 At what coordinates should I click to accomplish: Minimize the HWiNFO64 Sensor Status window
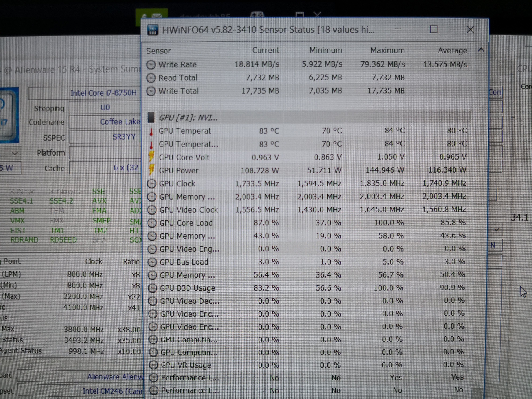pyautogui.click(x=397, y=29)
